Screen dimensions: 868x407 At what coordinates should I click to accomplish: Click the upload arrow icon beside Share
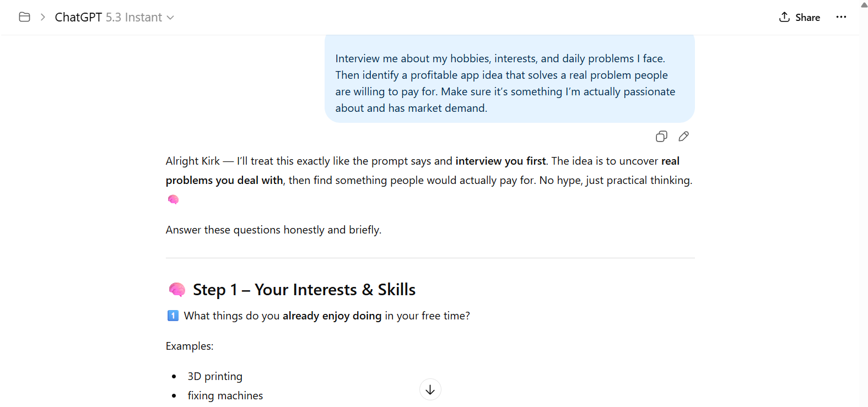click(x=784, y=17)
